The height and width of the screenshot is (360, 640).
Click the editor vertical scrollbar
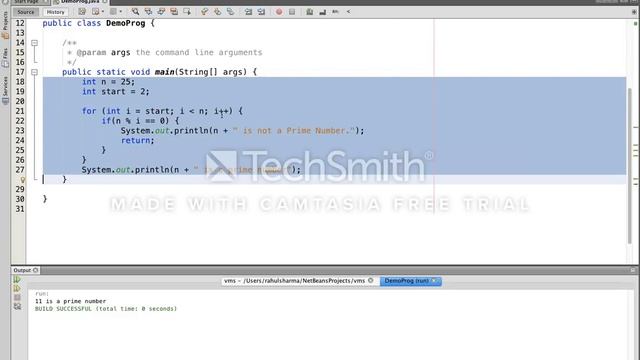630,165
